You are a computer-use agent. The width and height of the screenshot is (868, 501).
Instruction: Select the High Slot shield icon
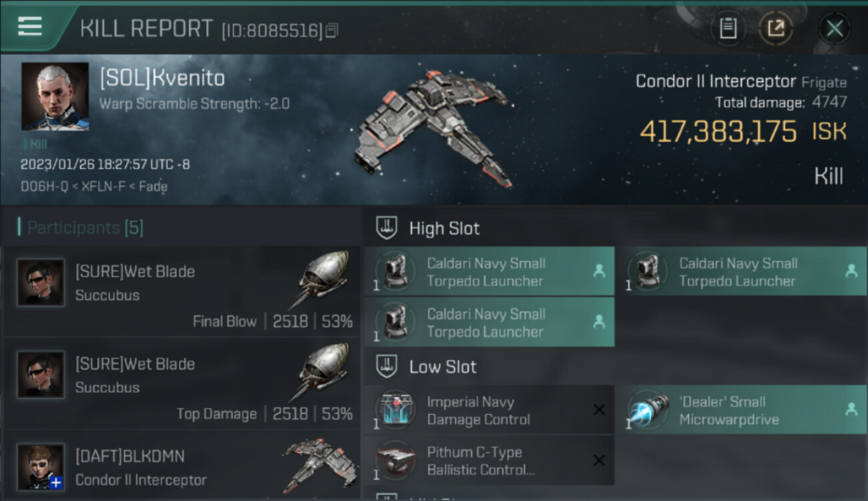click(386, 228)
